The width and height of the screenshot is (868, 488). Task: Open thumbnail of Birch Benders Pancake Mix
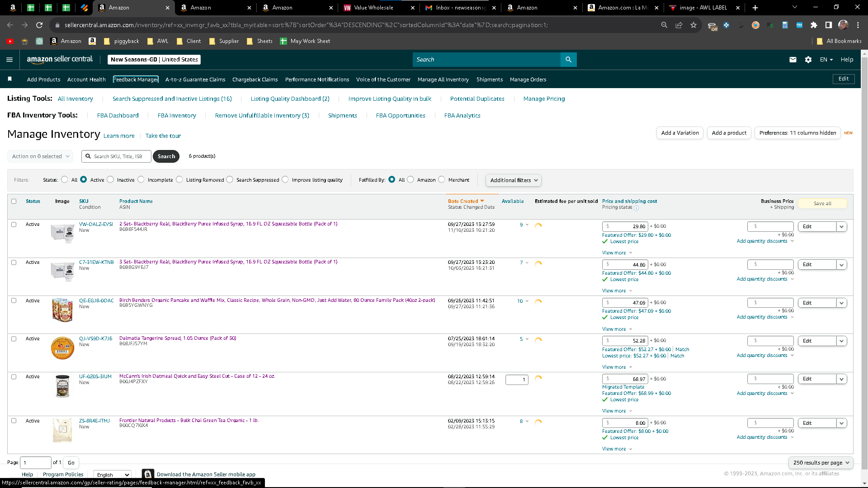pos(62,310)
